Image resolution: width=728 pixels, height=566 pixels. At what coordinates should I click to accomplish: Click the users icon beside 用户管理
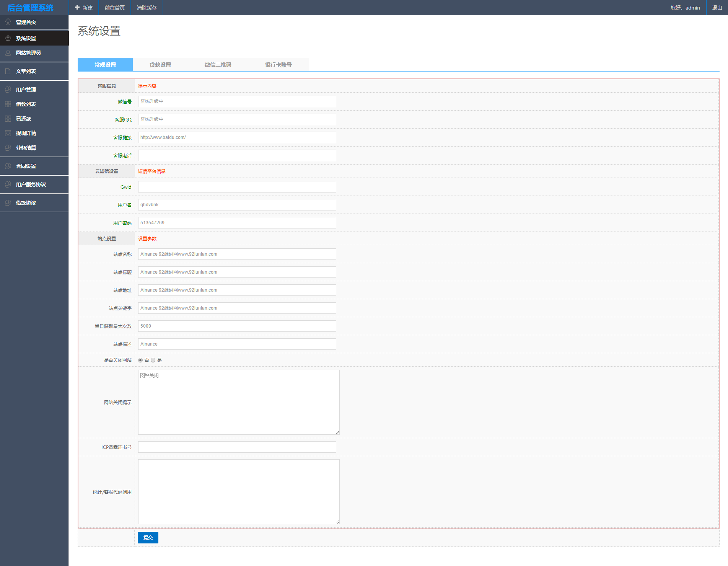point(8,90)
